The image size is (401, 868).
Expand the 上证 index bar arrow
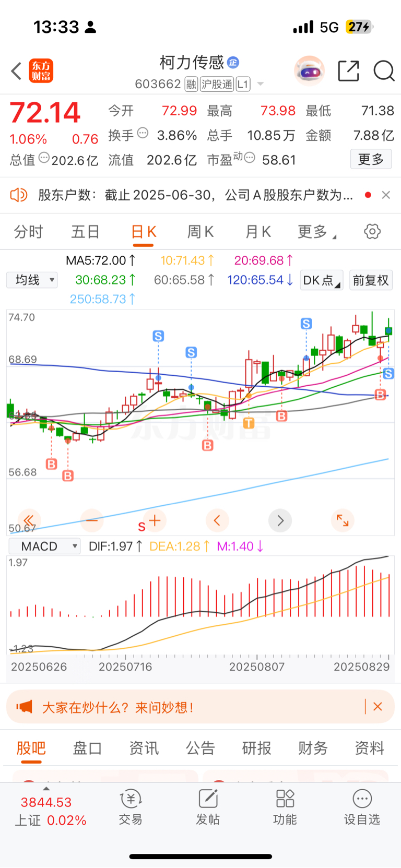(46, 789)
